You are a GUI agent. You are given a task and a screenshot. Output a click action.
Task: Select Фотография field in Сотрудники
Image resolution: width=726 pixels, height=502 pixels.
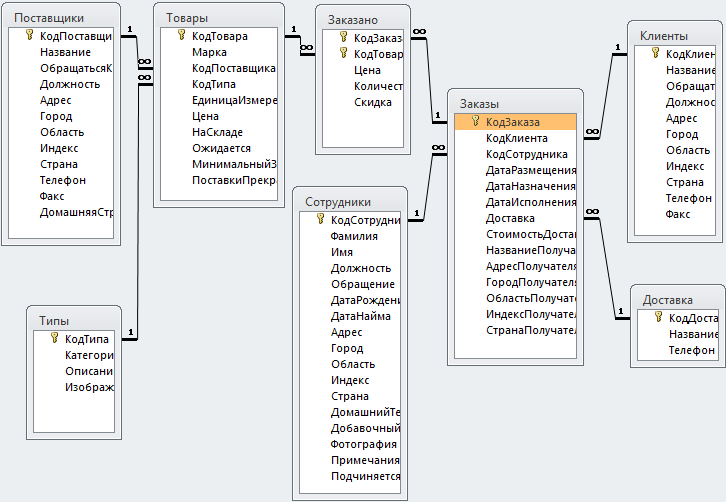pos(350,445)
